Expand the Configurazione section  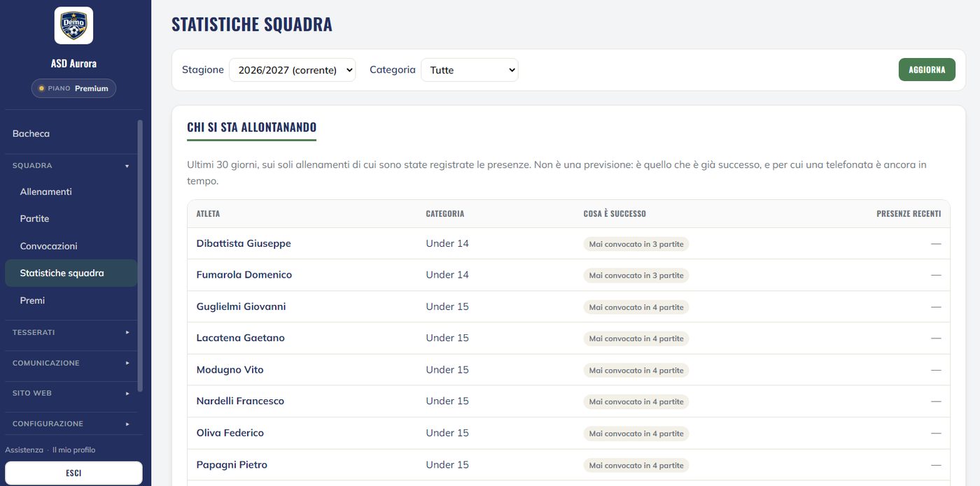[x=71, y=424]
